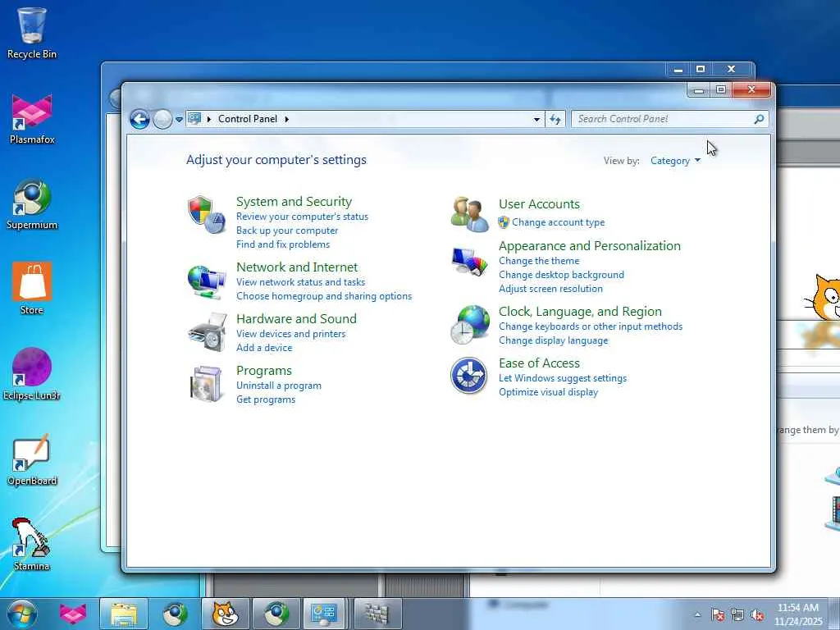Open the Appearance and Personalization monitor icon
Viewport: 840px width, 630px height.
point(469,261)
